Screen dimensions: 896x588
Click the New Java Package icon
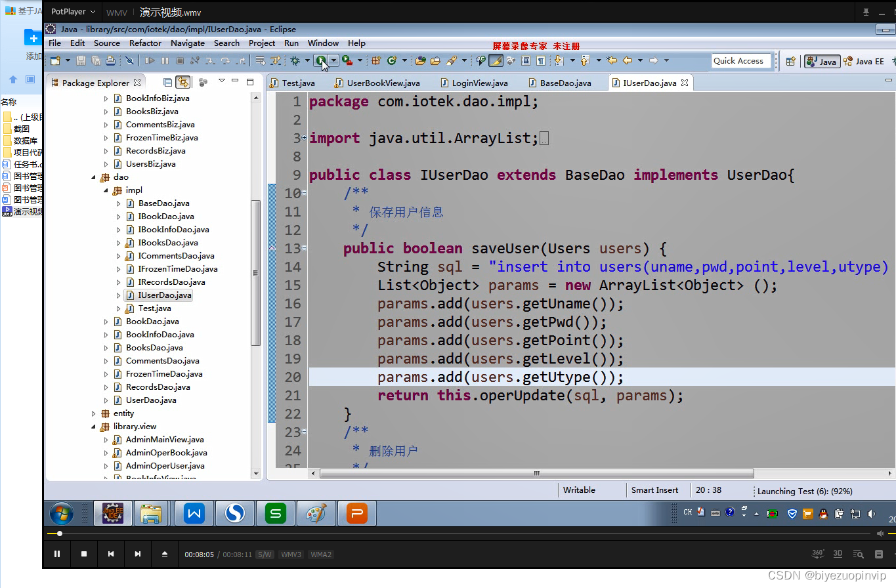pos(376,60)
